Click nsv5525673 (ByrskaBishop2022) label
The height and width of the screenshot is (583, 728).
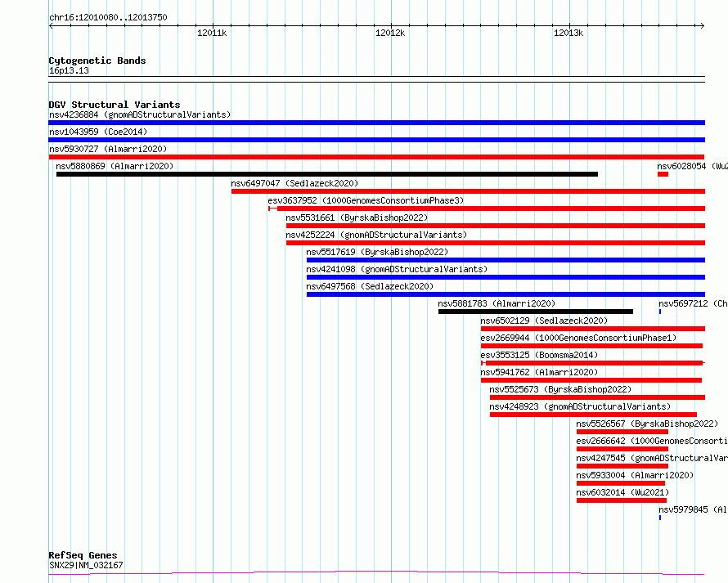click(560, 389)
